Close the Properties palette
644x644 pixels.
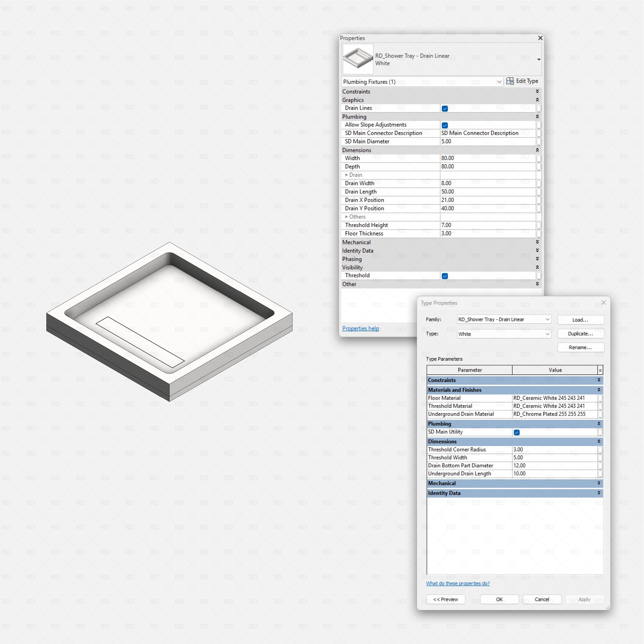[x=540, y=38]
